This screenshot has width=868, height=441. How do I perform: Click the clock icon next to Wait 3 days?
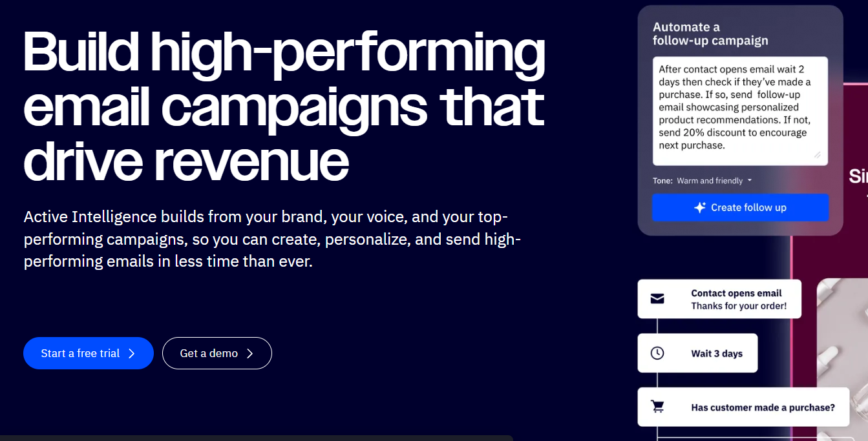point(657,353)
